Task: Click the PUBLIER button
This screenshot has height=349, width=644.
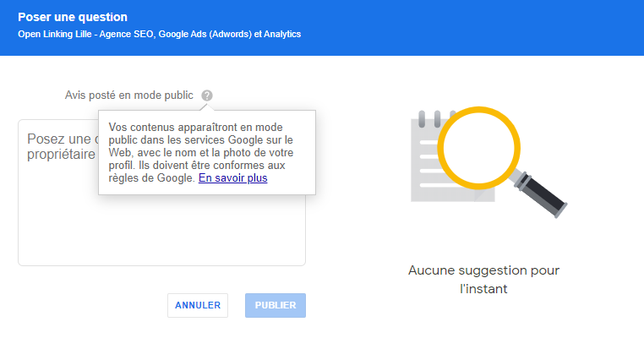Action: [x=275, y=305]
